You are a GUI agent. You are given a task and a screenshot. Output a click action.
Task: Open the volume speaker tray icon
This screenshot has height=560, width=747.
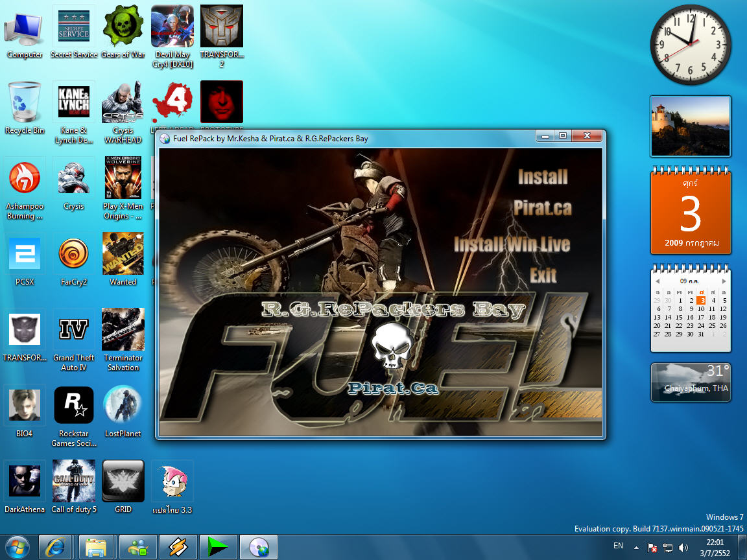tap(683, 548)
